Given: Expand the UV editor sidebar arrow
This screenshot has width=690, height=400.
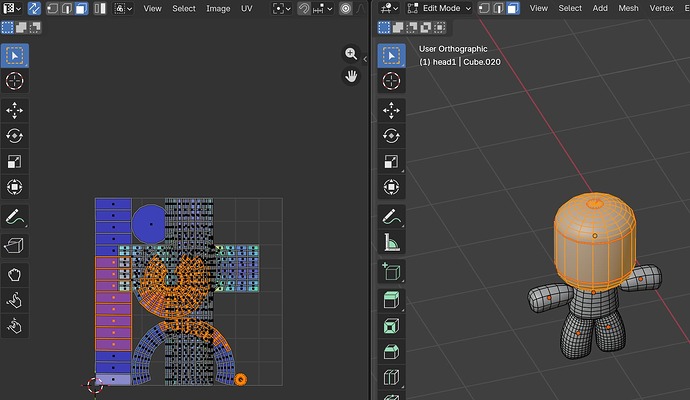Looking at the screenshot, I should [365, 59].
